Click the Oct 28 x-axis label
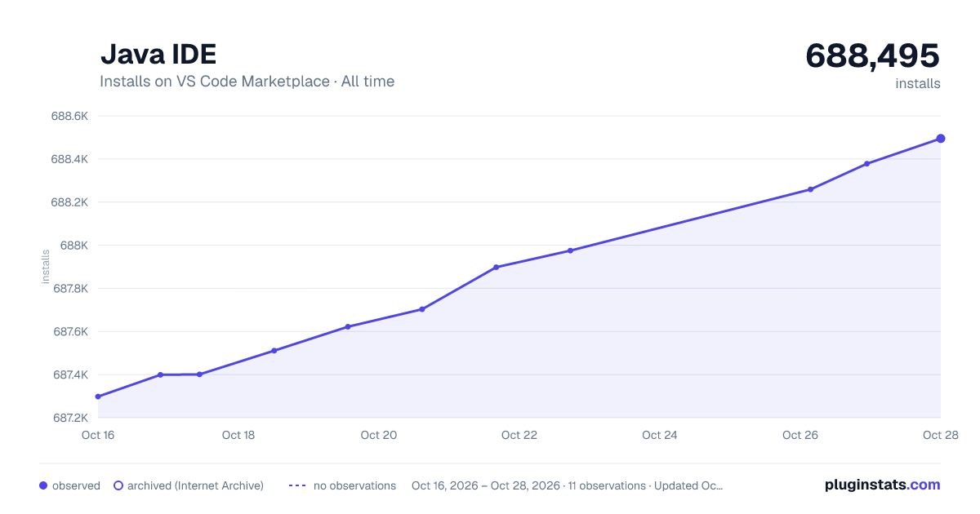The image size is (980, 514). (x=939, y=435)
